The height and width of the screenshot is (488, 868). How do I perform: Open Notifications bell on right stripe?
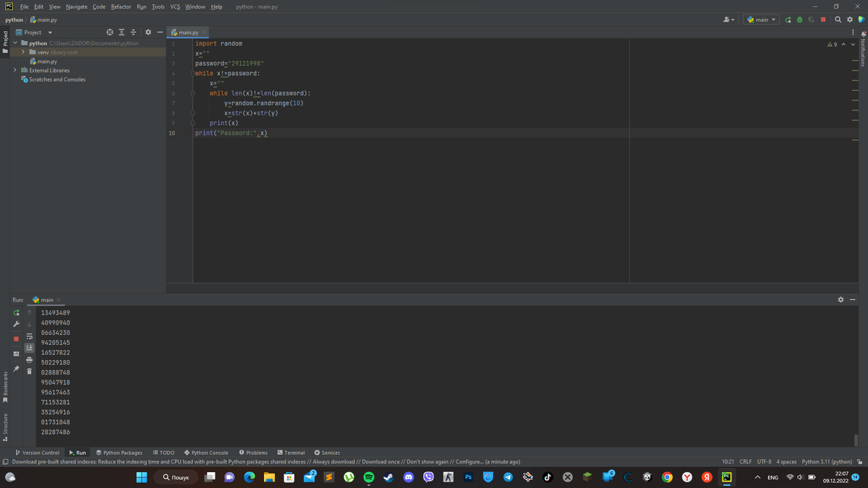[863, 35]
